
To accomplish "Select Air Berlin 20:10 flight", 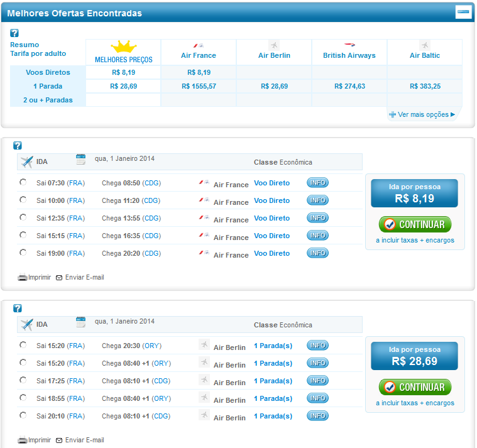I will click(23, 415).
